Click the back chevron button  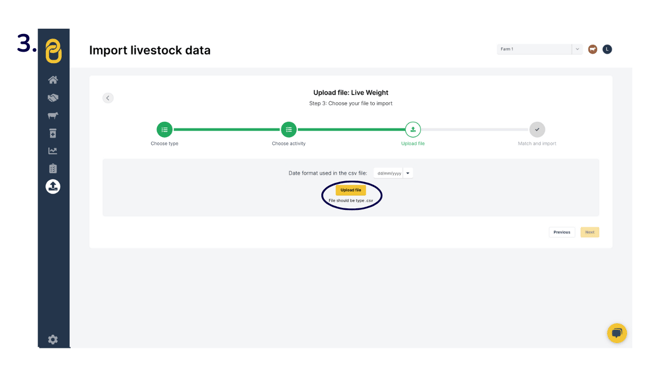108,98
